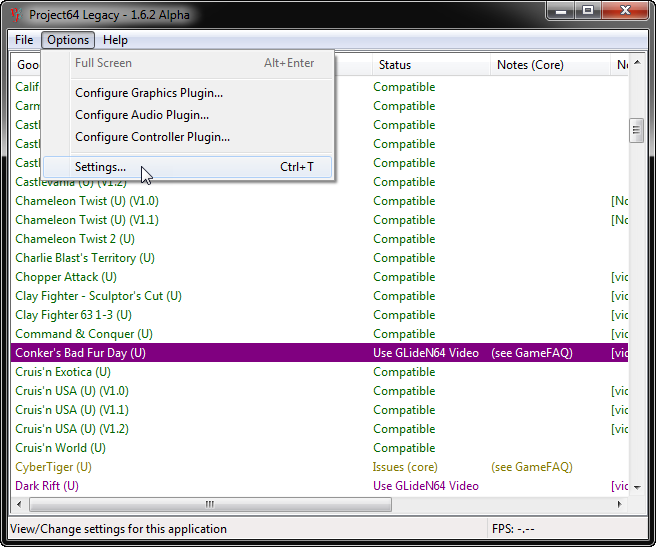Minimize the Project64 window
The image size is (656, 547).
561,11
